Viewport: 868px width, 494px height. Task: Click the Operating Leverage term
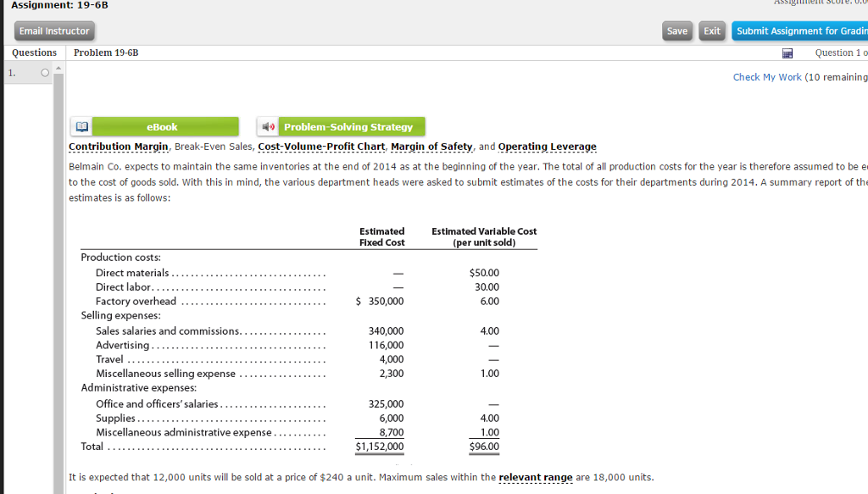pyautogui.click(x=547, y=147)
